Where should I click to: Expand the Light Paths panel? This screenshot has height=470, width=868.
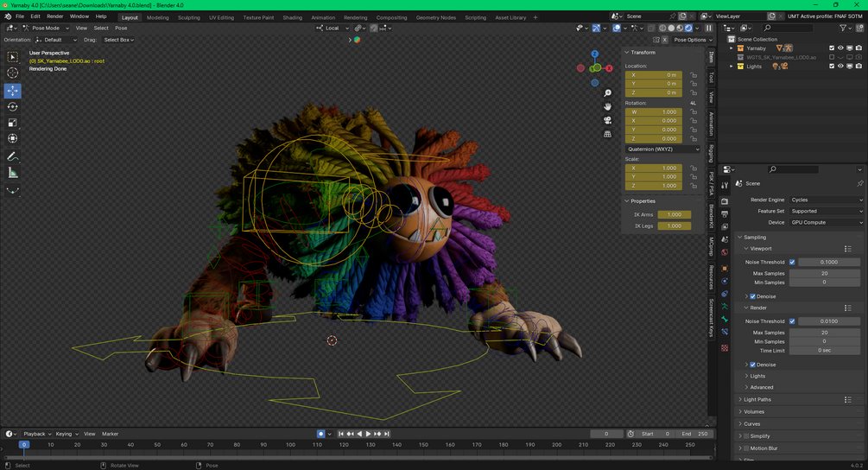757,399
